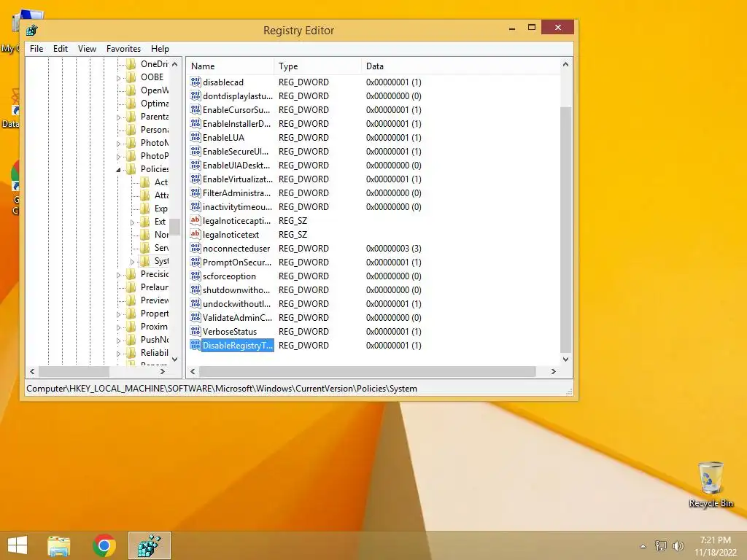
Task: Click the EnableUIADeskt... value icon
Action: pos(196,165)
